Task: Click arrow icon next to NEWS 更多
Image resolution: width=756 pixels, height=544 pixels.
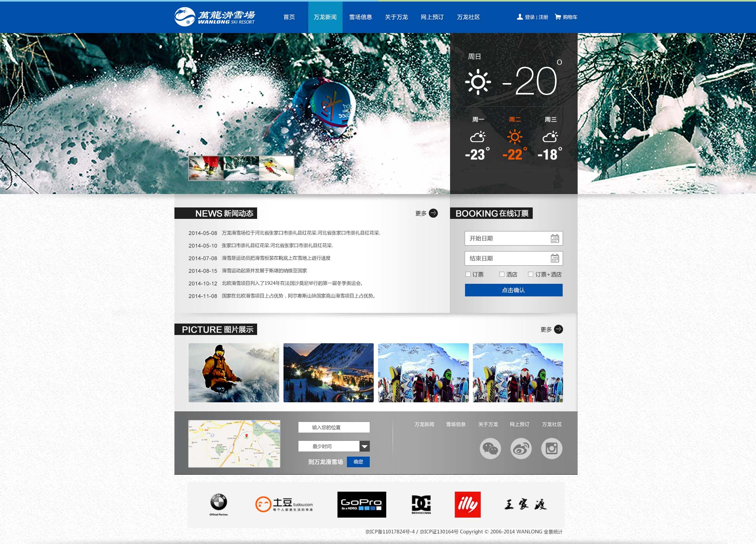Action: tap(433, 213)
